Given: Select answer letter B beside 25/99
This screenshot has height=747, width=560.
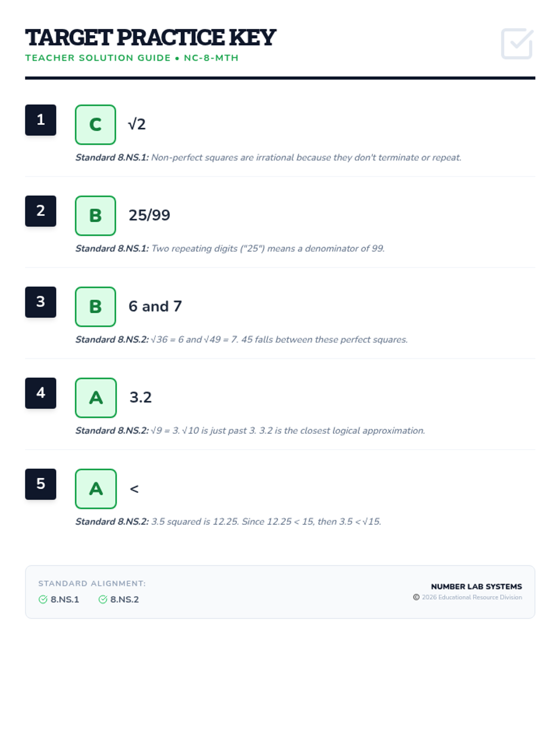Looking at the screenshot, I should (x=95, y=216).
